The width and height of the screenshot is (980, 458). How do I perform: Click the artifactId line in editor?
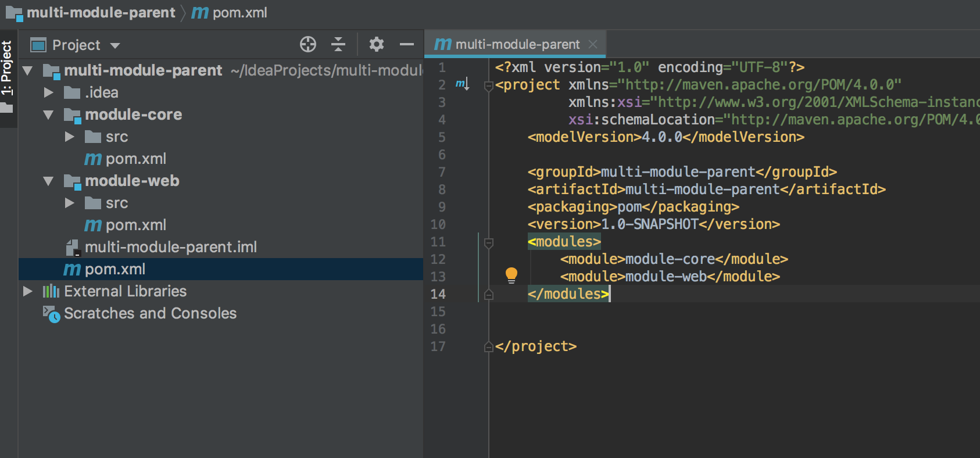click(x=707, y=189)
